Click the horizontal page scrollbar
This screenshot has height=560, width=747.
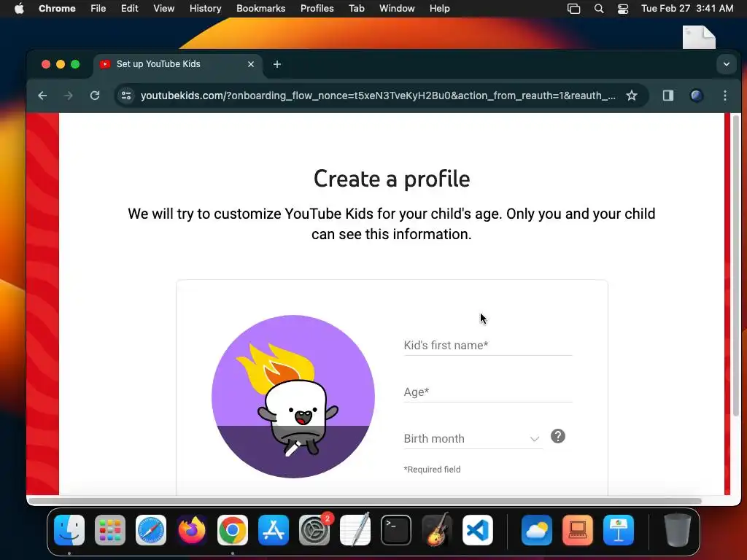pyautogui.click(x=365, y=501)
